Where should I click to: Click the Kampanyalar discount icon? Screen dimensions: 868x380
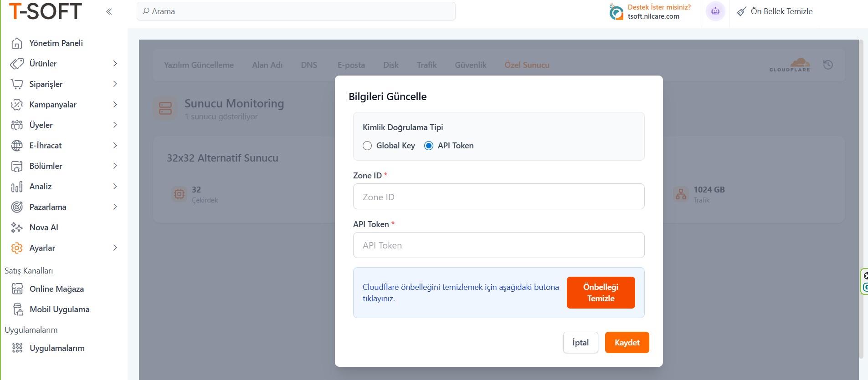click(17, 105)
